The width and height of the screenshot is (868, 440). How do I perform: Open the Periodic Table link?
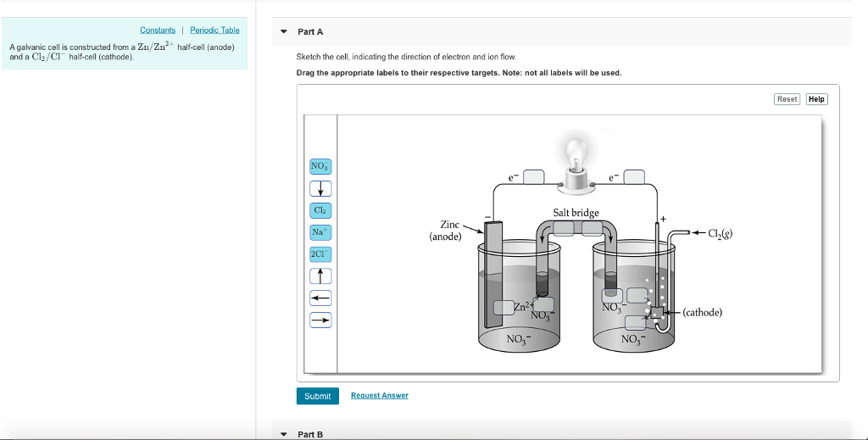214,31
